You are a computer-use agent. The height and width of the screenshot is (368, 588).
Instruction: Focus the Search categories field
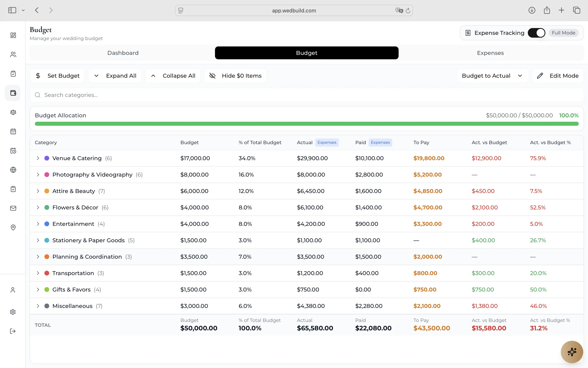[x=307, y=95]
